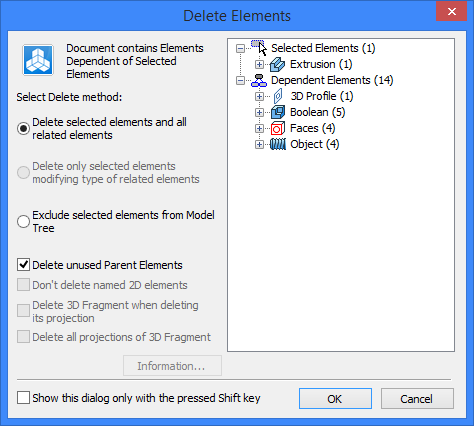Select Exclude selected elements from Model Tree
474x426 pixels.
click(23, 221)
